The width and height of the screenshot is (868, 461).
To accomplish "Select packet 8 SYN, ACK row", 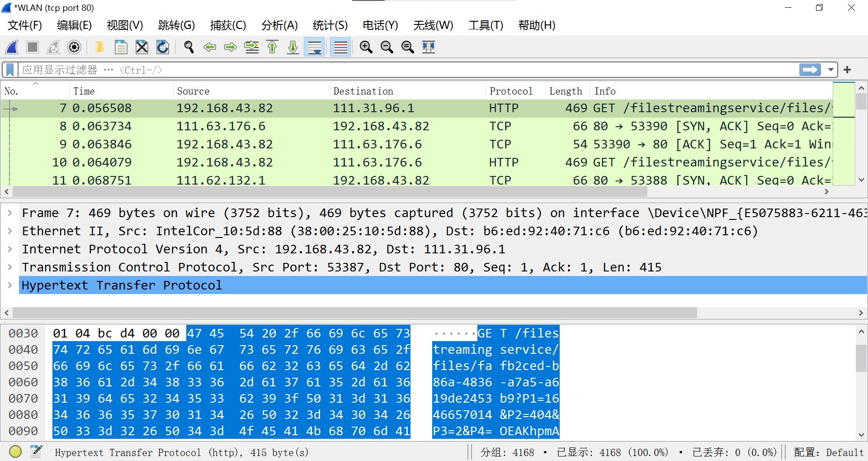I will pyautogui.click(x=416, y=126).
